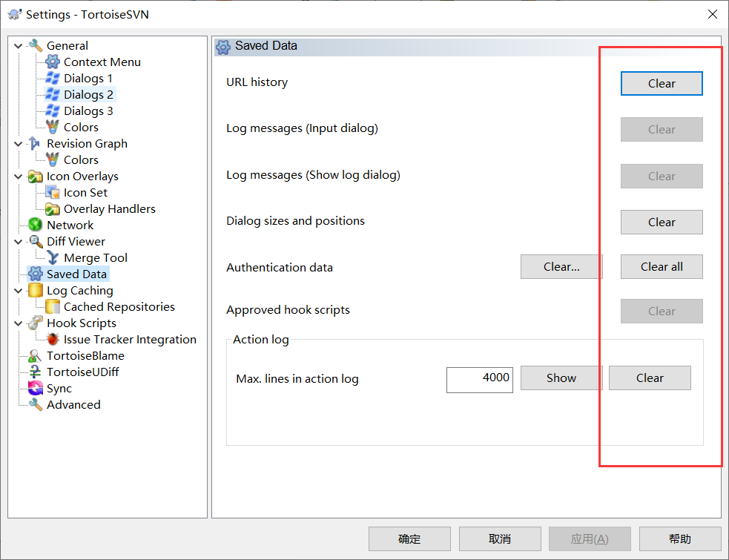Click Clear all authentication data
Viewport: 729px width, 560px height.
click(x=661, y=266)
